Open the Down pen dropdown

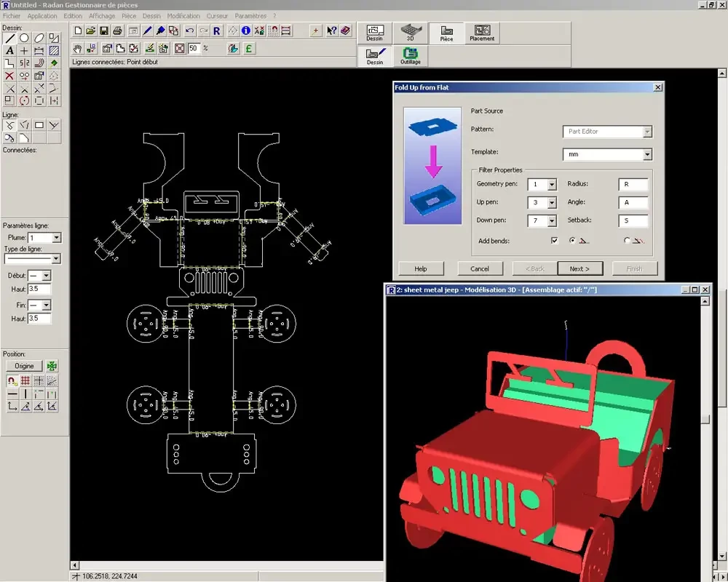(x=552, y=220)
